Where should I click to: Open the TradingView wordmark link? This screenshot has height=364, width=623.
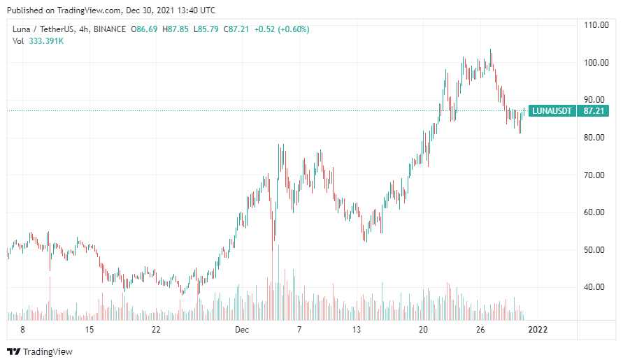[x=48, y=351]
